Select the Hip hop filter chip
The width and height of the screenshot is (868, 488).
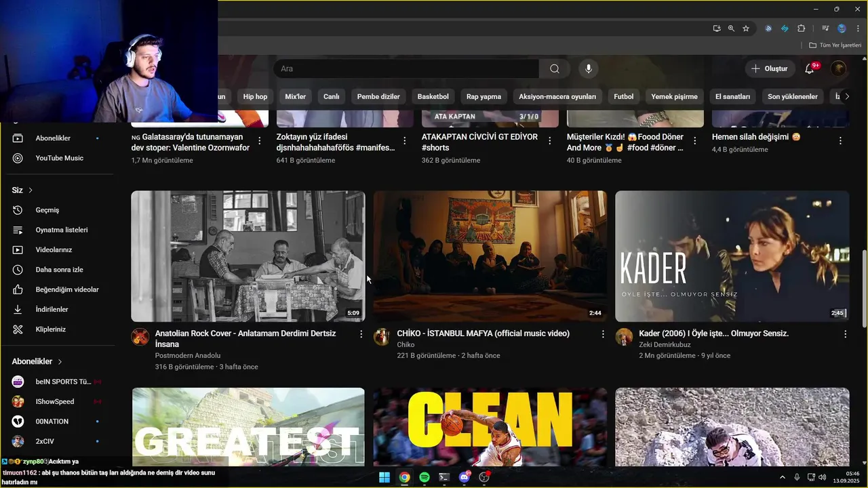click(255, 96)
